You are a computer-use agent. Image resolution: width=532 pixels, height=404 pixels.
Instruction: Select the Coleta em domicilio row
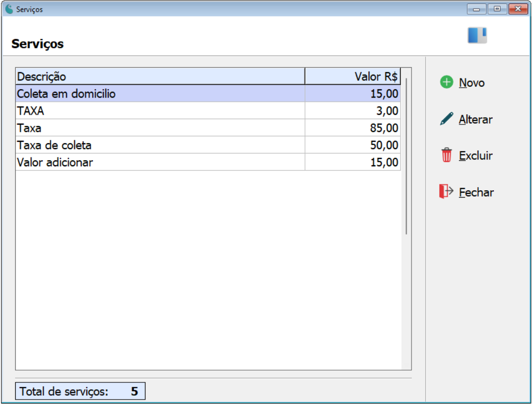208,93
